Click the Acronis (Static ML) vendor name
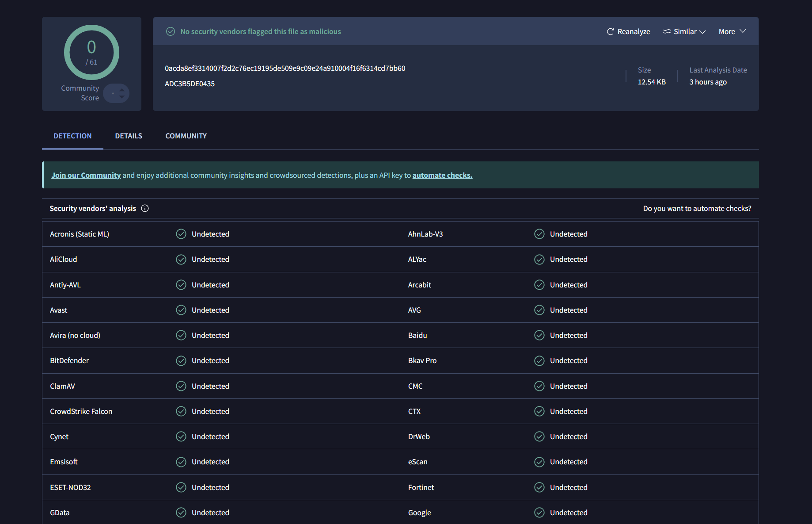Image resolution: width=812 pixels, height=524 pixels. pyautogui.click(x=80, y=234)
